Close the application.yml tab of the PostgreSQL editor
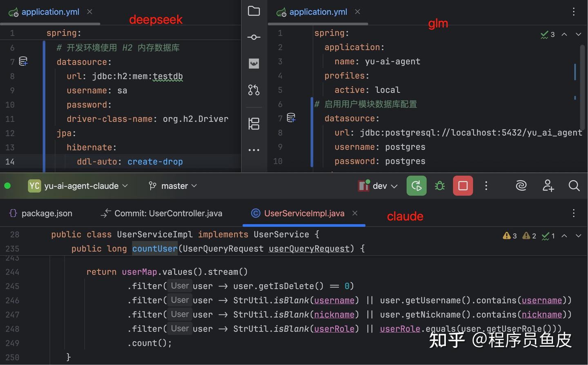588x365 pixels. pyautogui.click(x=357, y=12)
